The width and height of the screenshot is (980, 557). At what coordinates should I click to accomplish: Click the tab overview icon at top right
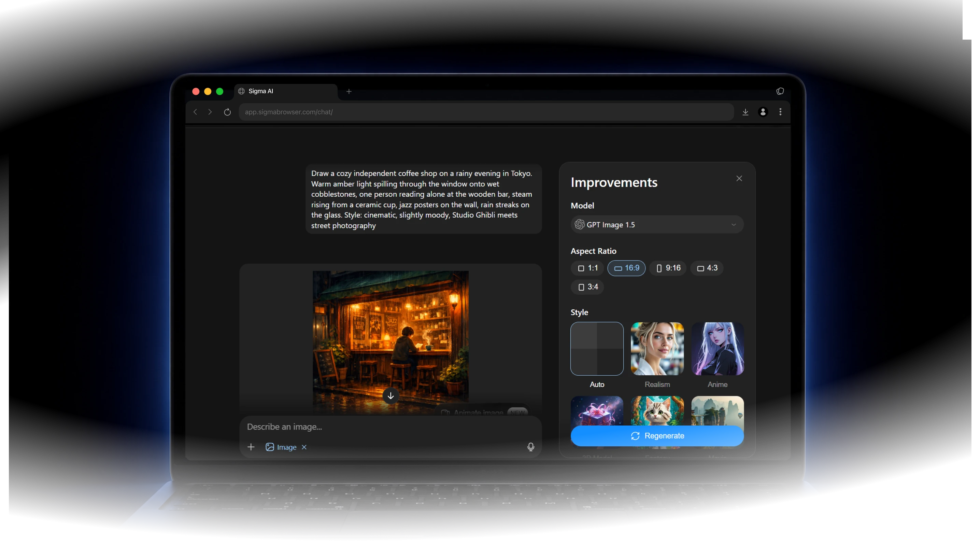coord(780,91)
